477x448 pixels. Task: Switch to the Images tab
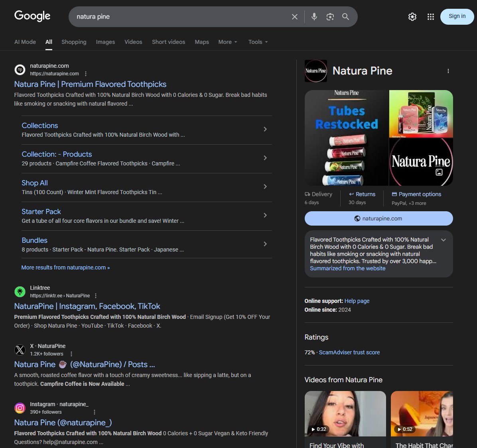click(x=105, y=42)
